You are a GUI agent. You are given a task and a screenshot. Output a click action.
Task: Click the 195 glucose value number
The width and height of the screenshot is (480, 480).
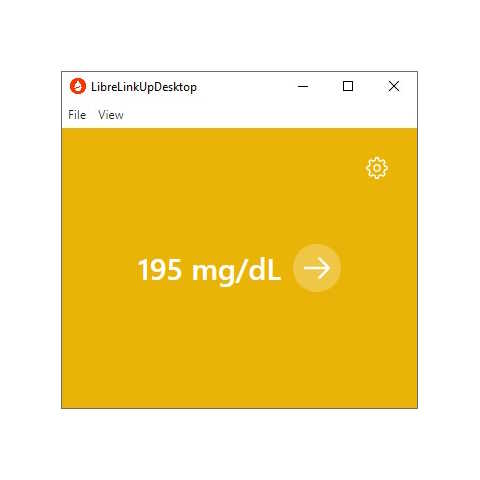point(160,270)
